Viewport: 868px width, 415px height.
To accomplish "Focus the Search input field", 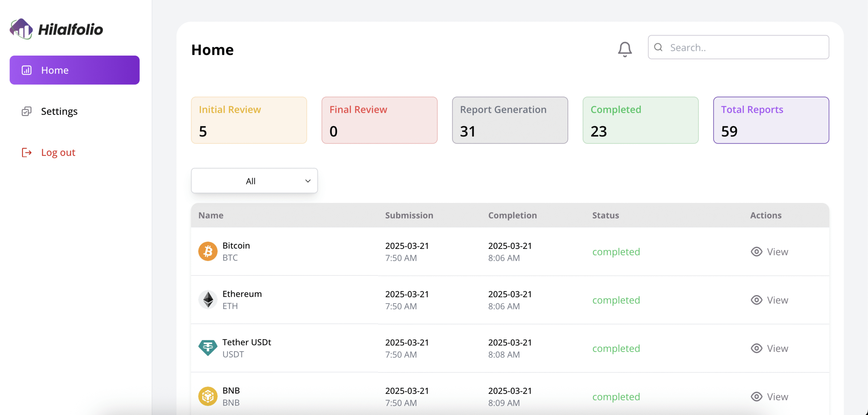I will [738, 47].
